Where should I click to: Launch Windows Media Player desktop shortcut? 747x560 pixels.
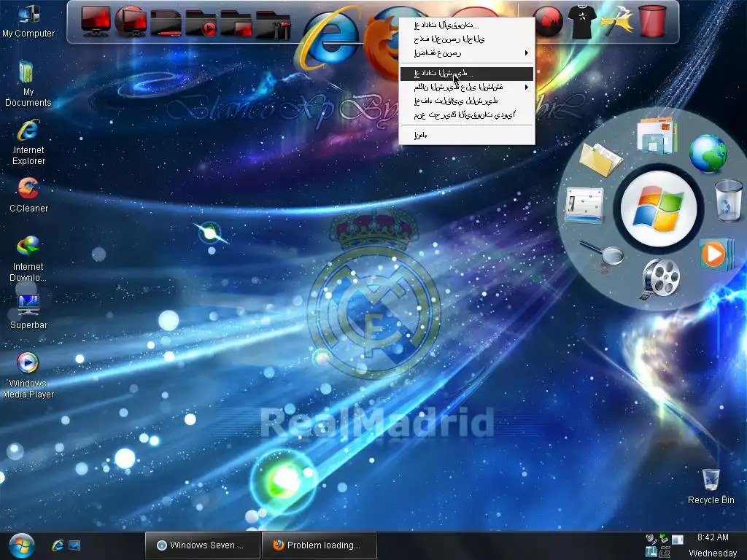pos(28,376)
